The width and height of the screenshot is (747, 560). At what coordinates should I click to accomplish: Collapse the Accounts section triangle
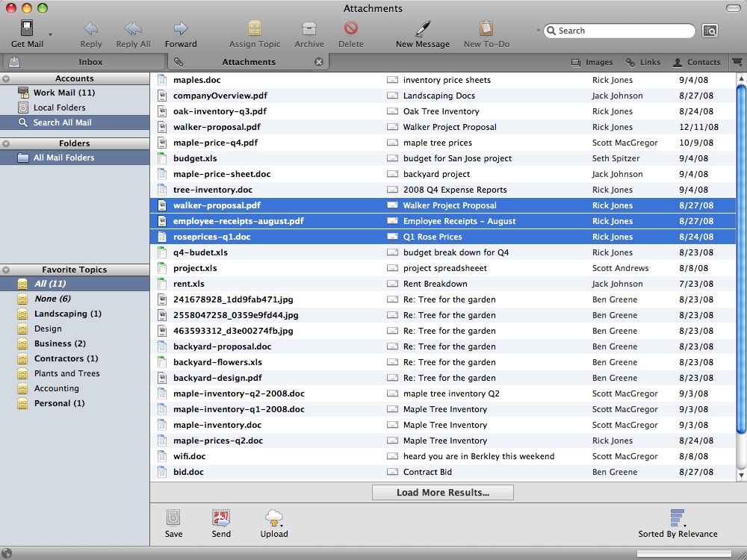[6, 78]
